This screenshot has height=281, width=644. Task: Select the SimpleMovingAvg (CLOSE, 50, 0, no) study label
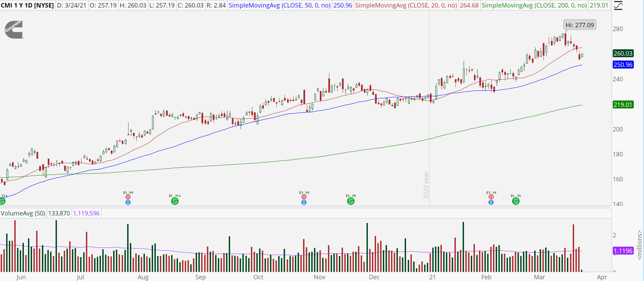click(x=280, y=5)
